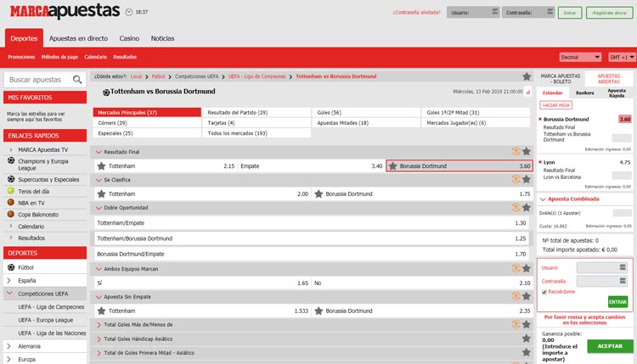This screenshot has height=364, width=637.
Task: Star the Doble Oportunidad market
Action: pos(527,207)
